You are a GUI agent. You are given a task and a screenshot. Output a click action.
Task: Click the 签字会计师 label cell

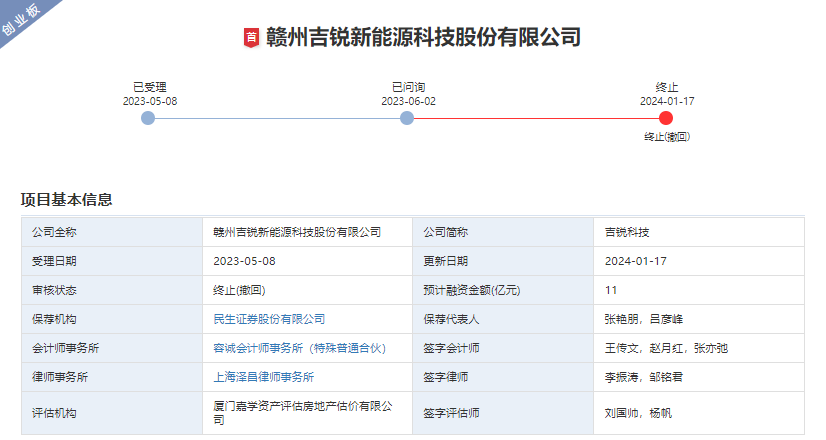click(x=503, y=348)
